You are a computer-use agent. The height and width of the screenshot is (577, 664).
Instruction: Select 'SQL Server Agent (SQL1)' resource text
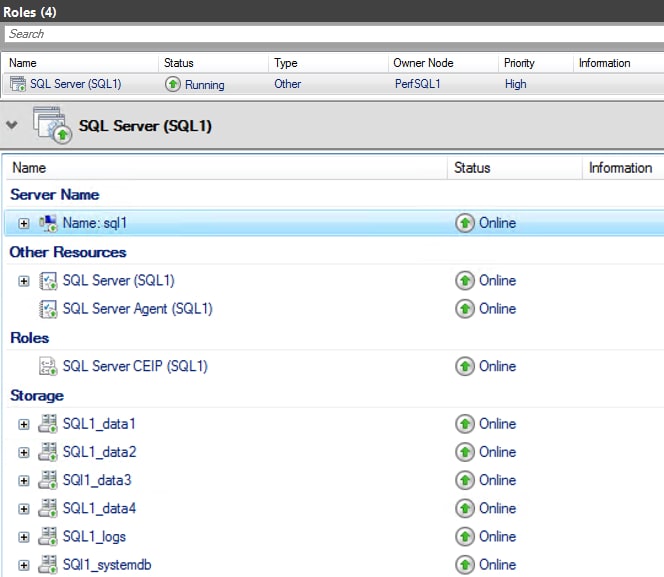(138, 309)
